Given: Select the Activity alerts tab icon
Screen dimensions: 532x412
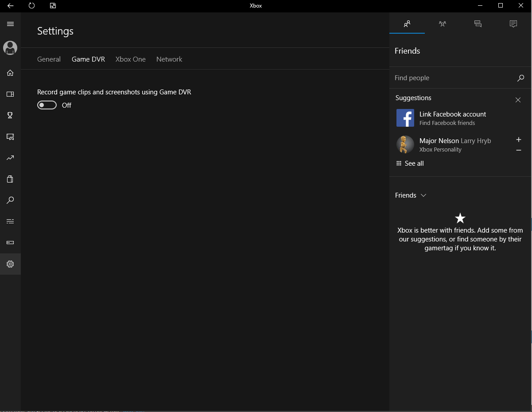Looking at the screenshot, I should pos(513,24).
